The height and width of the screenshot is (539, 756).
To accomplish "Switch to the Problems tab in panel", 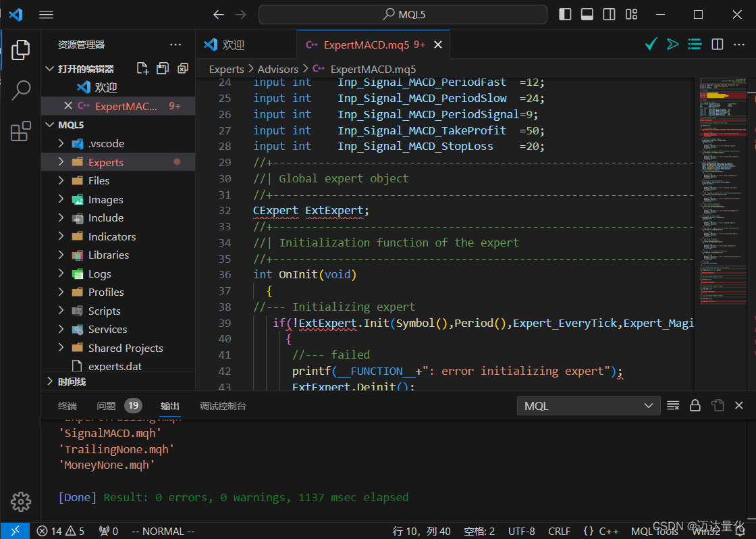I will point(107,406).
